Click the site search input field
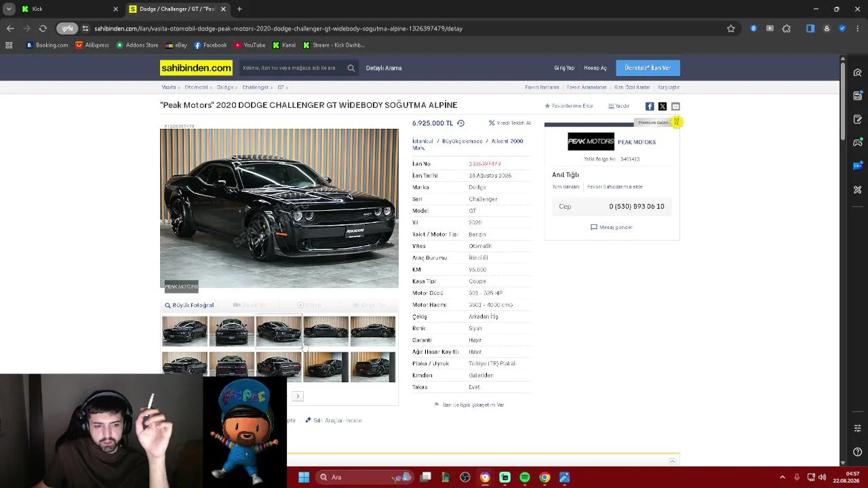This screenshot has width=868, height=488. click(x=292, y=68)
